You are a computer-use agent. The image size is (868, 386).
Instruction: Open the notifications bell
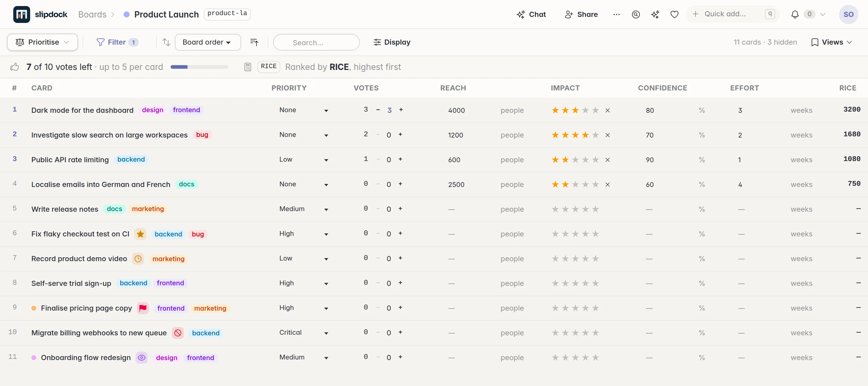(795, 14)
